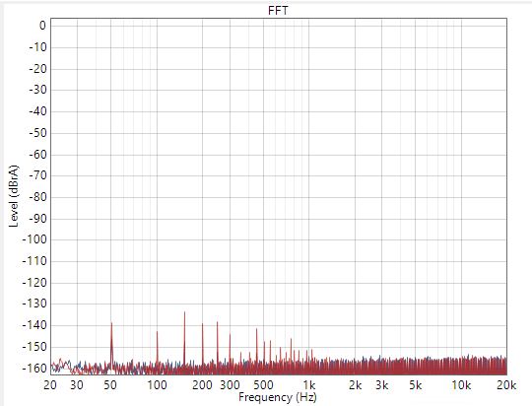Click the red peak near 450 Hz

[x=256, y=329]
